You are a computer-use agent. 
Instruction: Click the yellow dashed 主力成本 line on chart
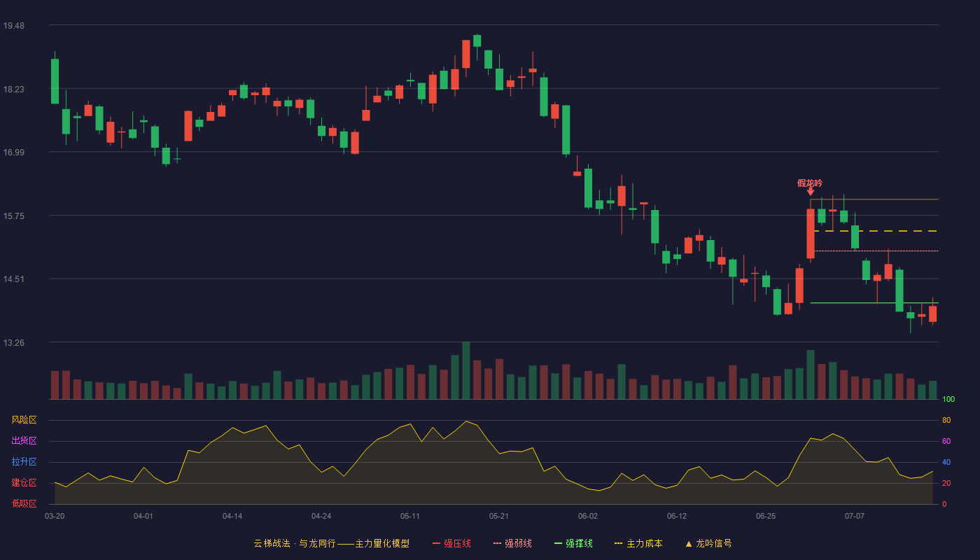[876, 231]
